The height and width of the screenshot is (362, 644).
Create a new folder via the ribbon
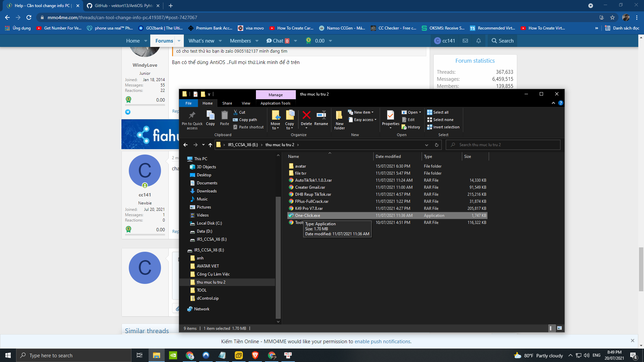(339, 119)
